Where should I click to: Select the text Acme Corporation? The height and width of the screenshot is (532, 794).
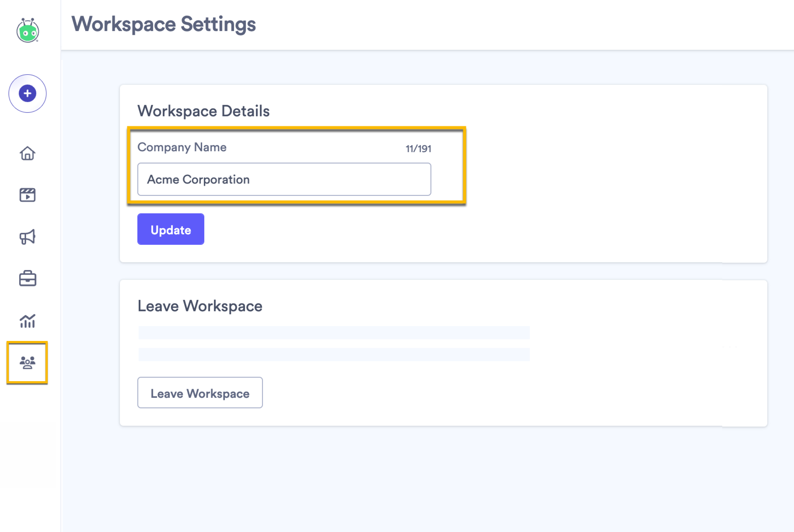[x=198, y=179]
